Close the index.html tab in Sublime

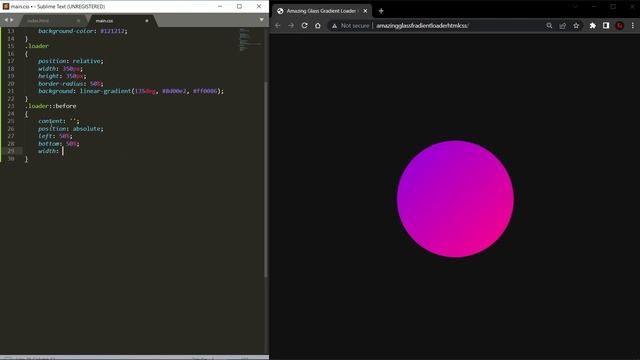click(x=78, y=20)
